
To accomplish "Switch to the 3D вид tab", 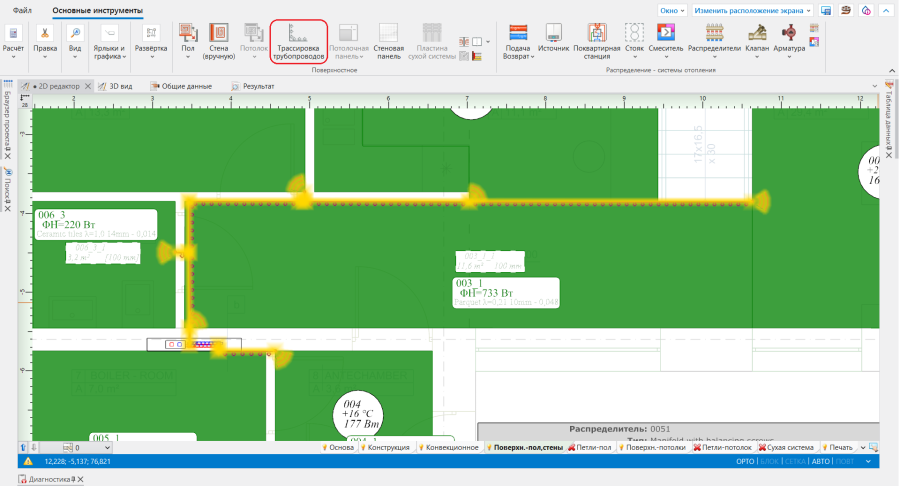I will click(x=115, y=86).
